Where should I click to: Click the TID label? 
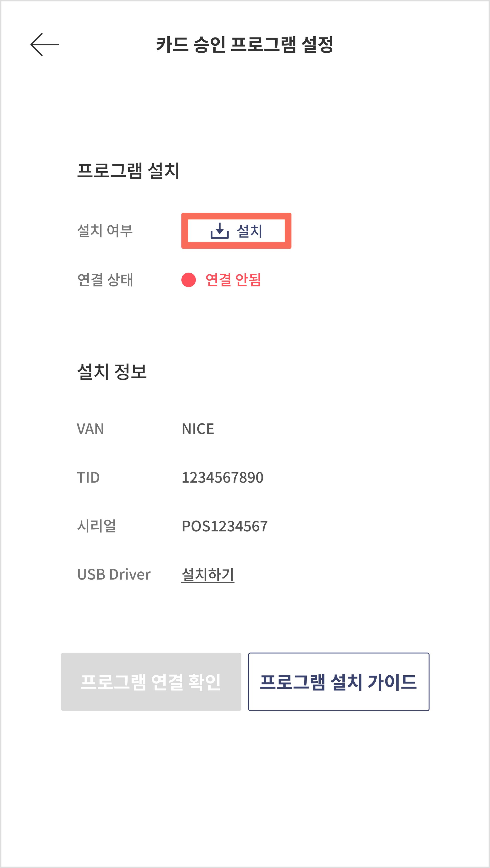click(88, 477)
